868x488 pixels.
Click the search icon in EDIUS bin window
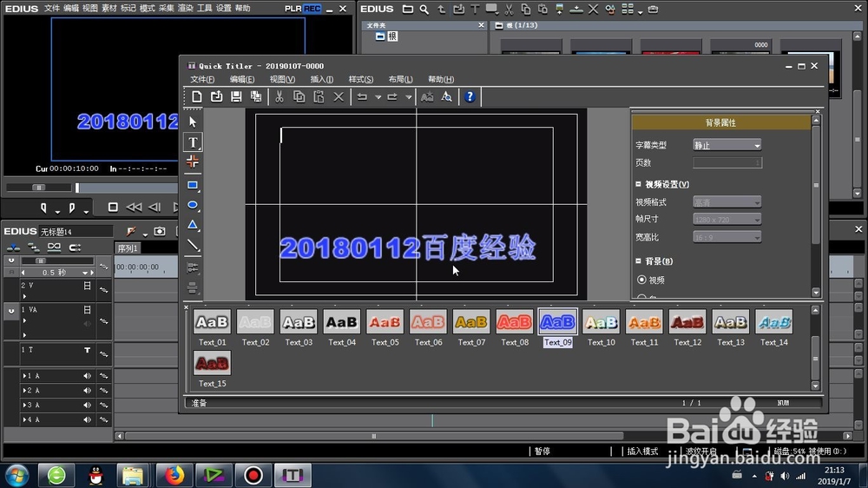[x=424, y=9]
